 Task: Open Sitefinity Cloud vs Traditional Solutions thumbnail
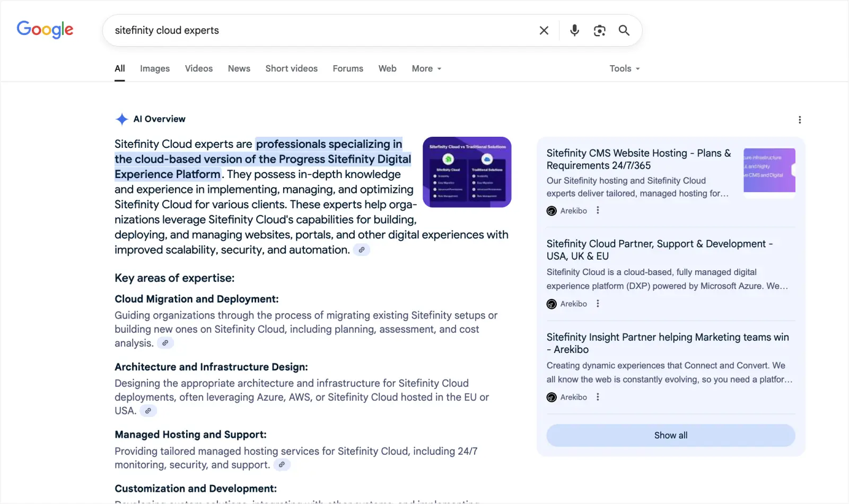467,172
